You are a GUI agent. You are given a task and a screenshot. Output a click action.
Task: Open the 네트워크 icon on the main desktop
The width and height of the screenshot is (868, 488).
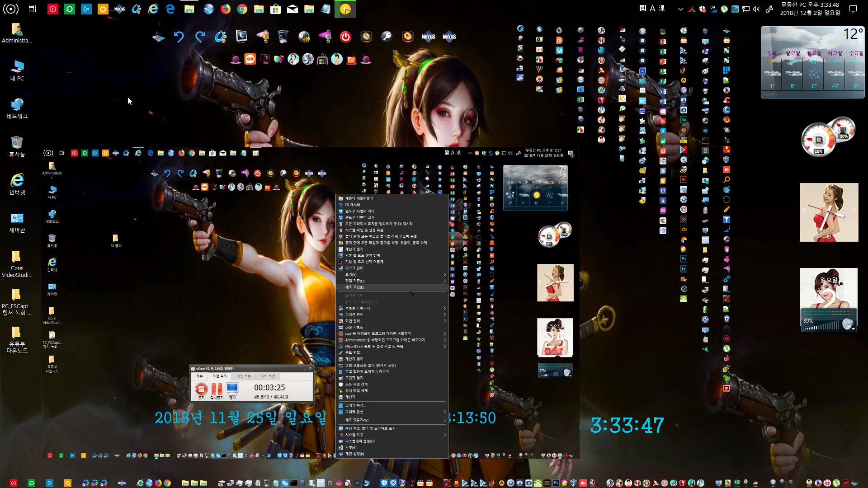pyautogui.click(x=17, y=108)
